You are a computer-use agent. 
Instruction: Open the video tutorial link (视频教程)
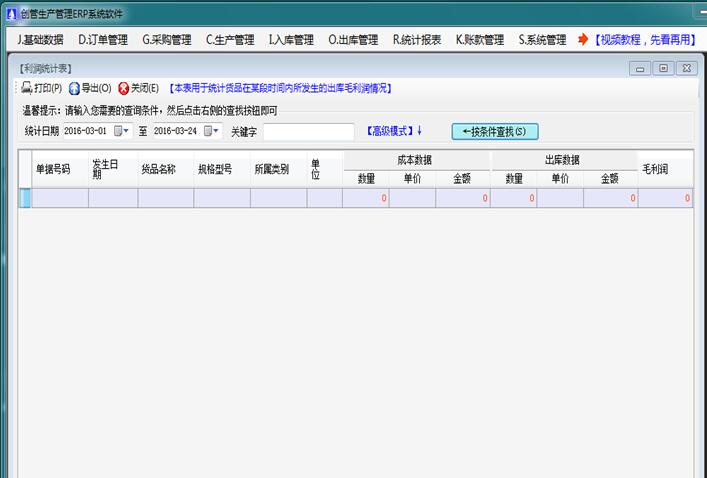[645, 40]
